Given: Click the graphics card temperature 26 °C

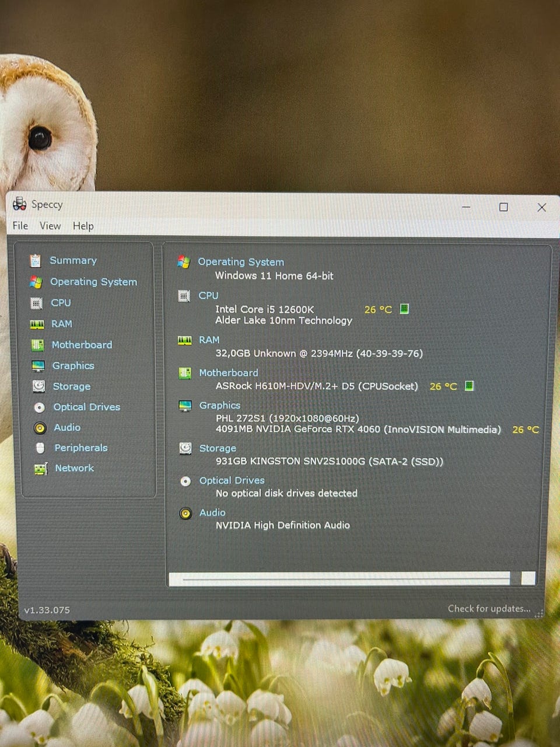Looking at the screenshot, I should point(526,430).
